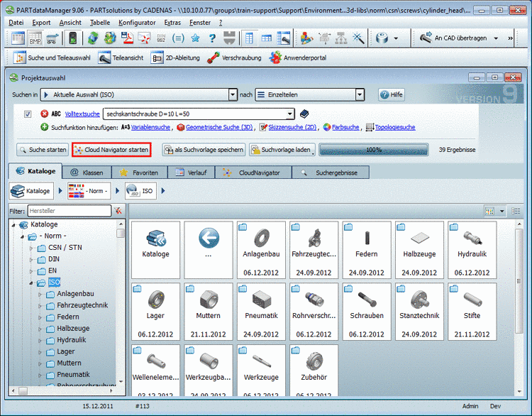This screenshot has height=416, width=532.
Task: Click the Kataloge breadcrumb button
Action: coord(31,191)
